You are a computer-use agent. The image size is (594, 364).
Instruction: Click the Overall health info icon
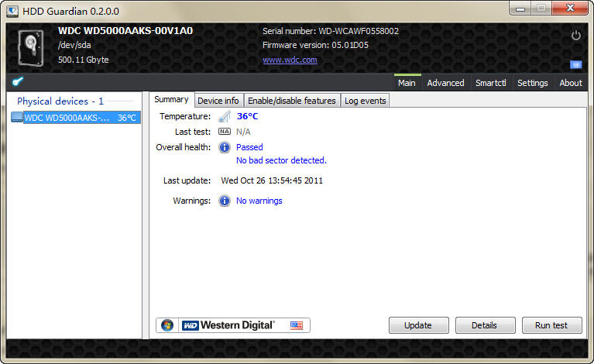tap(225, 147)
